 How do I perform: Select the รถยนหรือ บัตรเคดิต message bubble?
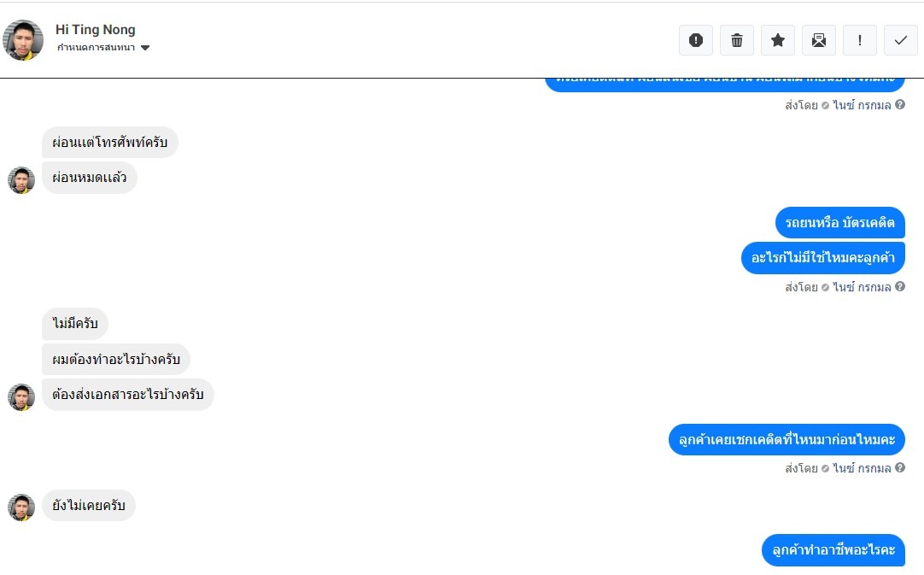point(839,223)
